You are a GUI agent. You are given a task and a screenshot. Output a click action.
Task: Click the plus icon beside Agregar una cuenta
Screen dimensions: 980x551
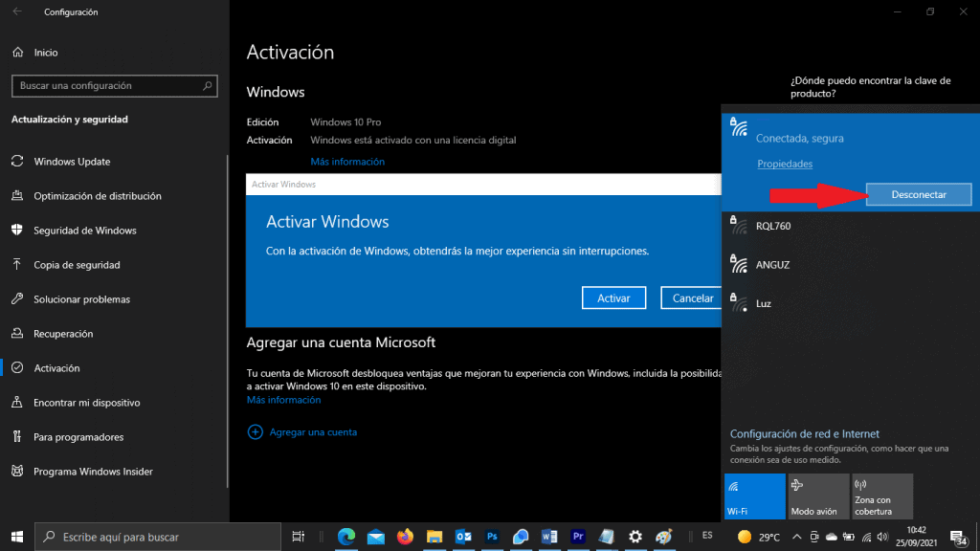coord(255,431)
